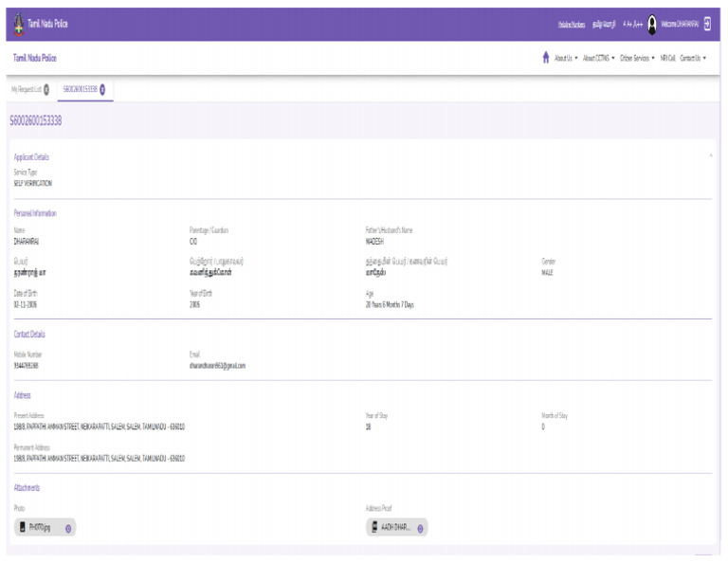This screenshot has height=563, width=728.
Task: Switch to the My Request List tab
Action: coord(27,89)
